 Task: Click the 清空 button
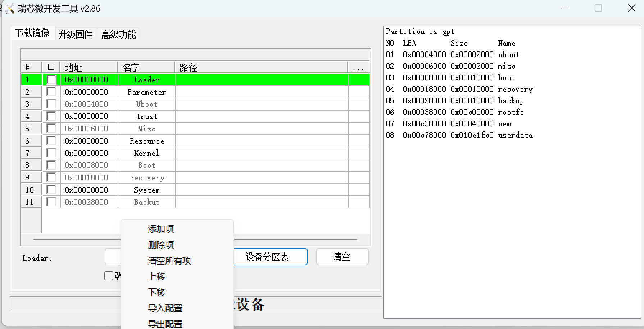(x=342, y=257)
